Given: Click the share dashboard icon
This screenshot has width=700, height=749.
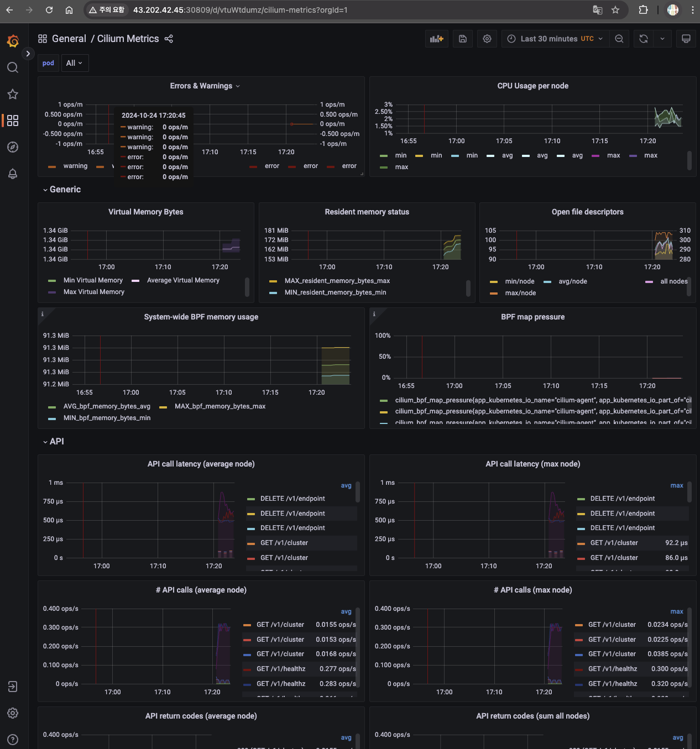Looking at the screenshot, I should [169, 39].
